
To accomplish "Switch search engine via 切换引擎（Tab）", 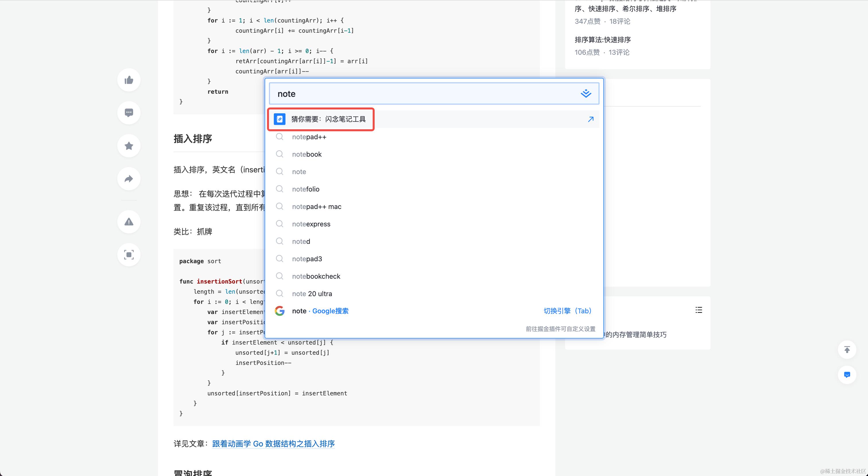I will pyautogui.click(x=567, y=311).
